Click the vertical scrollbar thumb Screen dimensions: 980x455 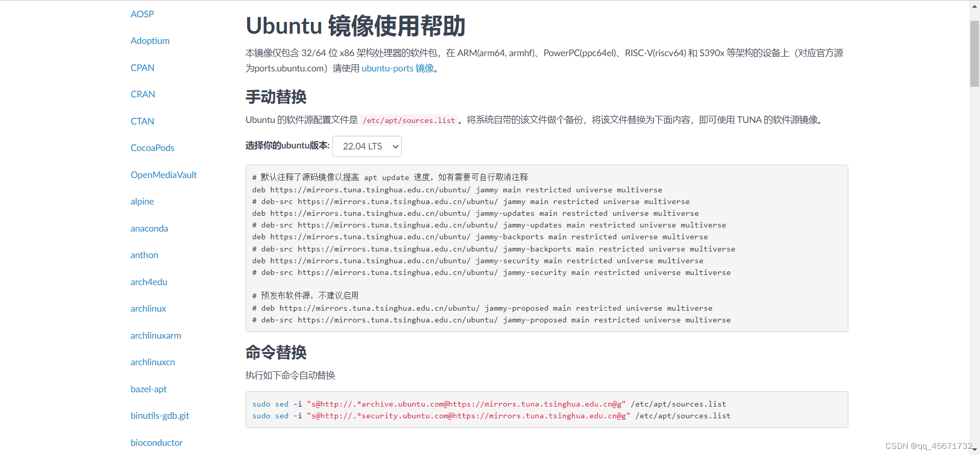tap(974, 54)
